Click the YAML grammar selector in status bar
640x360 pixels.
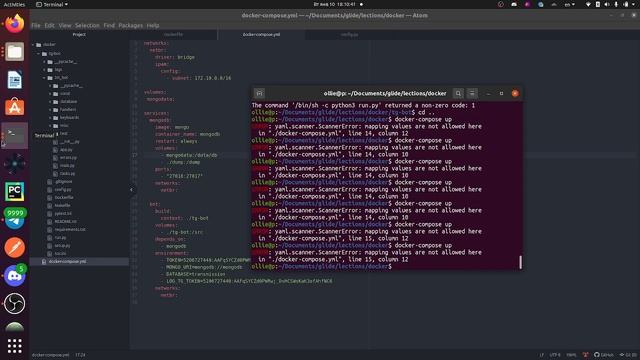pyautogui.click(x=571, y=355)
